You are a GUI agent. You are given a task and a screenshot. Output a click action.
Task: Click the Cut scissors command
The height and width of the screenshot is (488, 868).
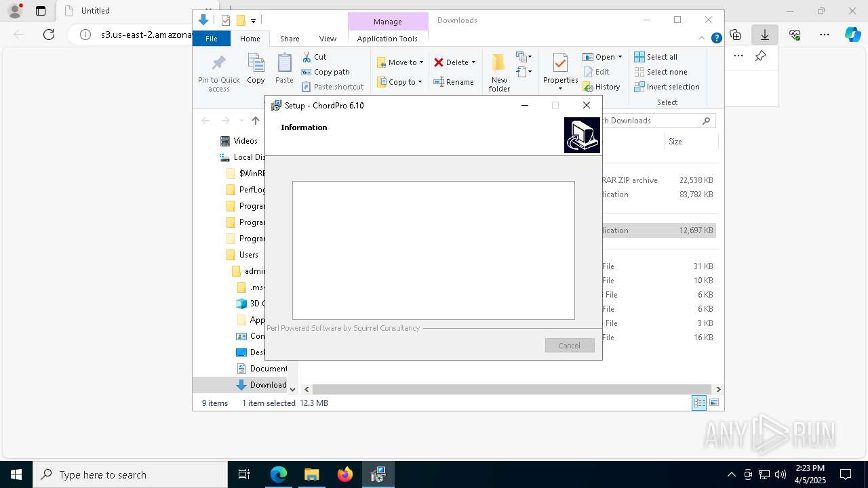[314, 57]
